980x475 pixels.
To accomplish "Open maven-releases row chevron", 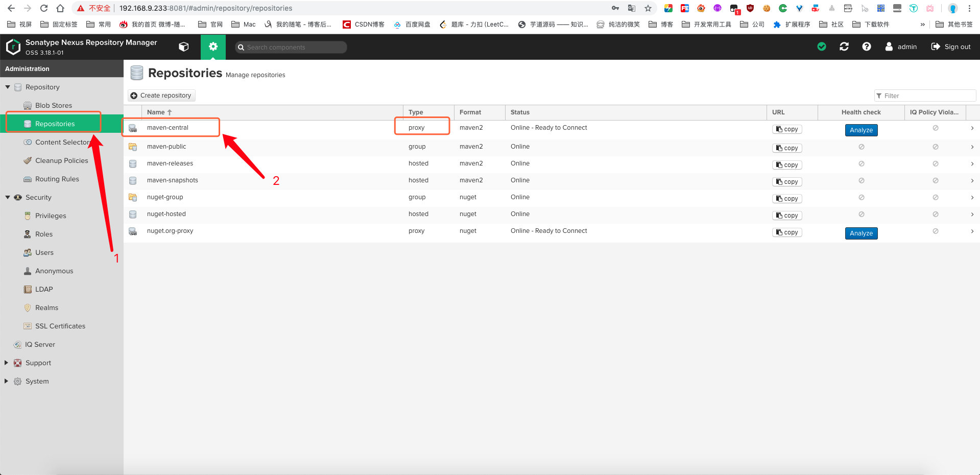I will pos(972,164).
